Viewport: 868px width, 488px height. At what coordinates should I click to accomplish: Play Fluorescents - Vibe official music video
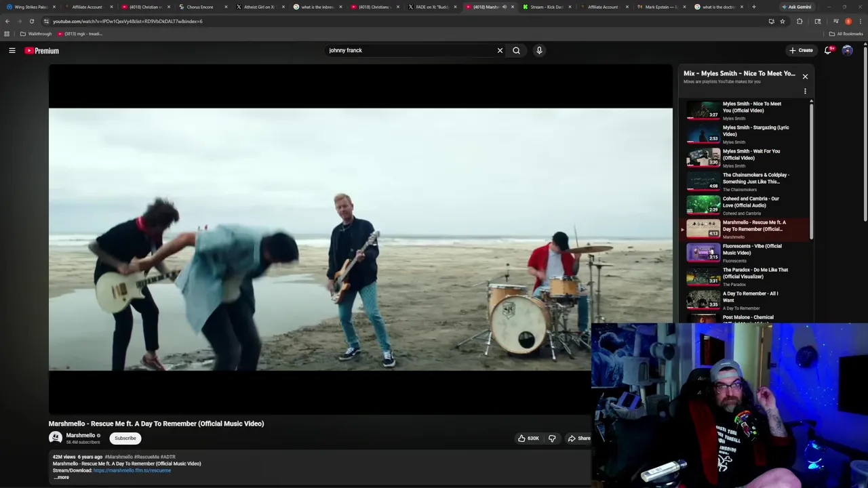pos(746,253)
